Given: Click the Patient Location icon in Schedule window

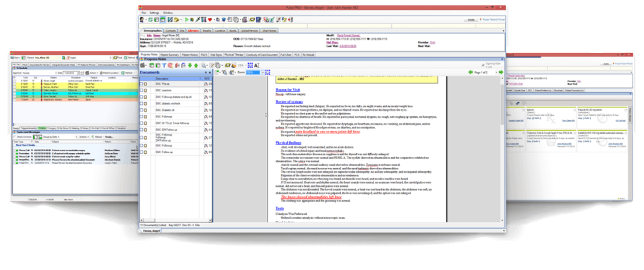Looking at the screenshot, I should [x=101, y=73].
